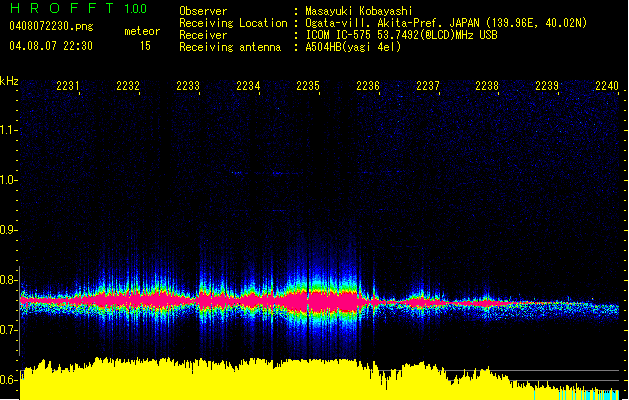This screenshot has width=629, height=400.
Task: Click the meteor label
Action: [x=142, y=31]
